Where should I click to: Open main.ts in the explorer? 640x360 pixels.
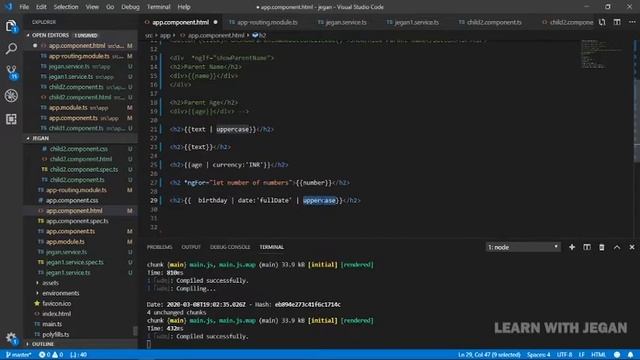(52, 324)
